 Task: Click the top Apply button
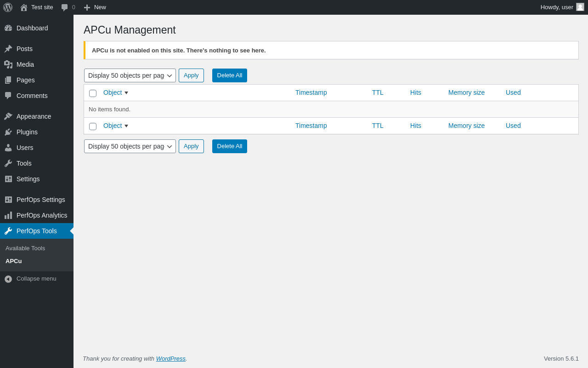click(x=191, y=75)
